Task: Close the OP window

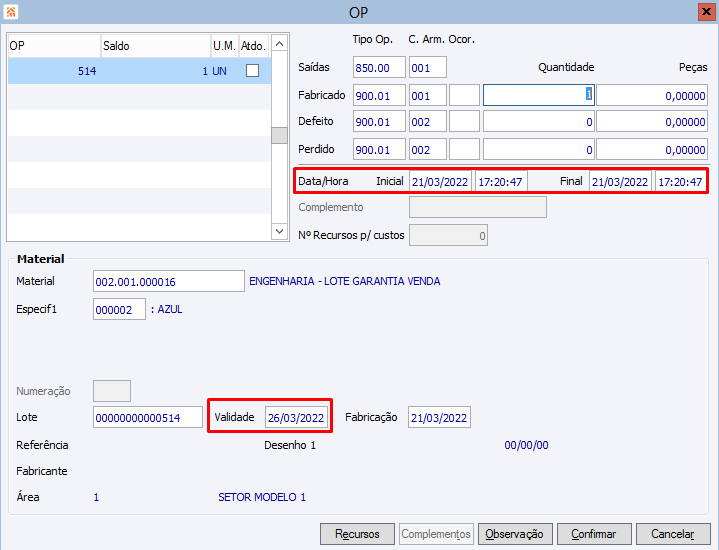Action: pyautogui.click(x=706, y=11)
